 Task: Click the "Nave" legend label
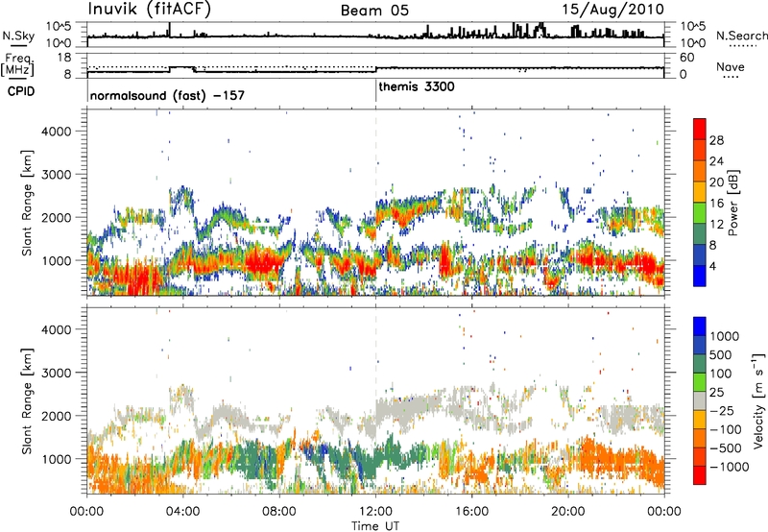(731, 67)
